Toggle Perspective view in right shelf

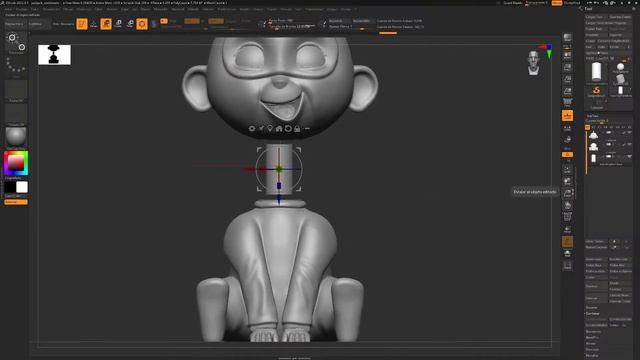(567, 102)
